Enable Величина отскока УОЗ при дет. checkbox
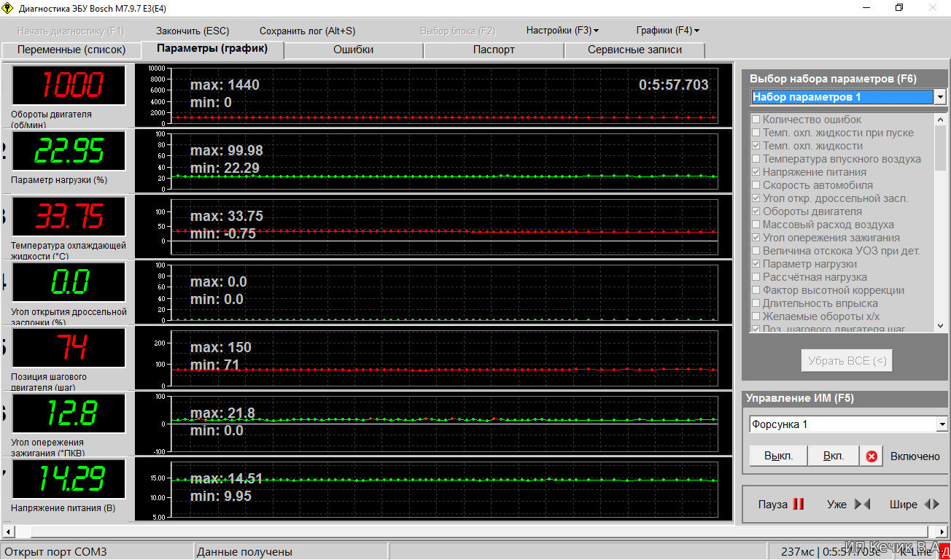 [x=756, y=251]
